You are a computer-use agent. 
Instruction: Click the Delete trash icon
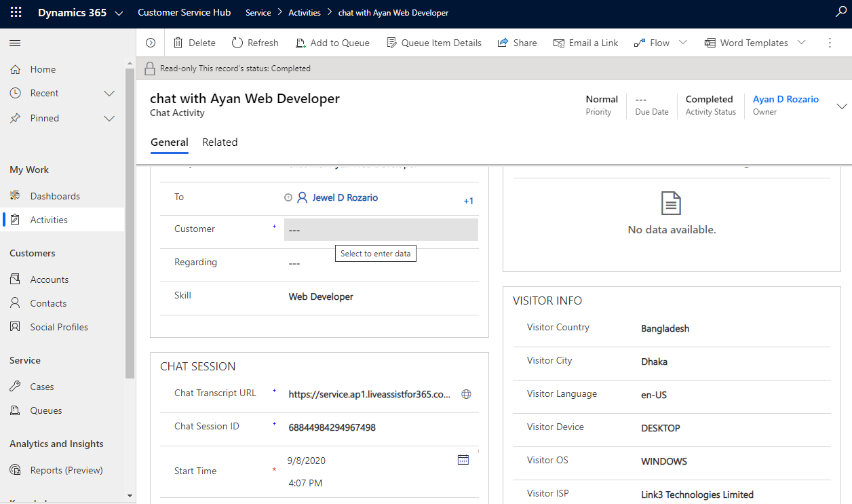pos(178,43)
